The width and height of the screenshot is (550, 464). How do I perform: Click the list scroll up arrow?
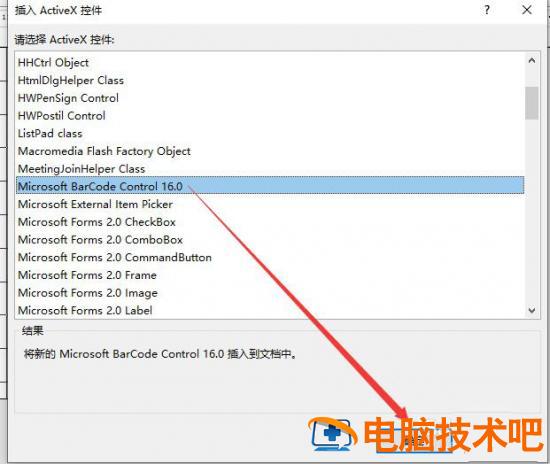532,61
